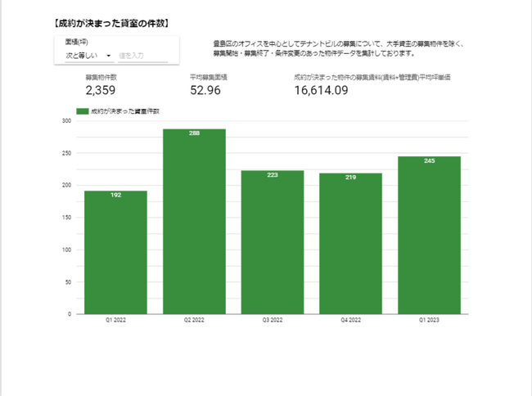
Task: Select the tallest bar for Q2 2022
Action: tap(194, 221)
